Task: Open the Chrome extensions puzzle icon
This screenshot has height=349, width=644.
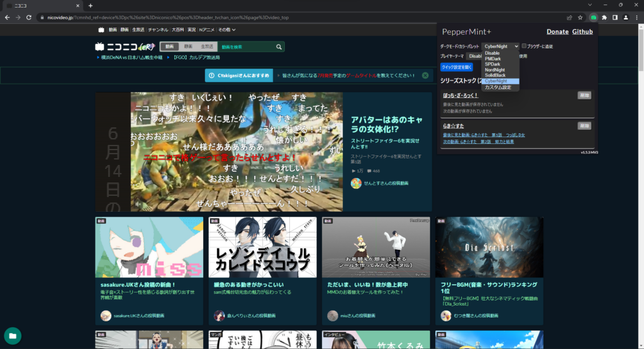Action: (604, 18)
